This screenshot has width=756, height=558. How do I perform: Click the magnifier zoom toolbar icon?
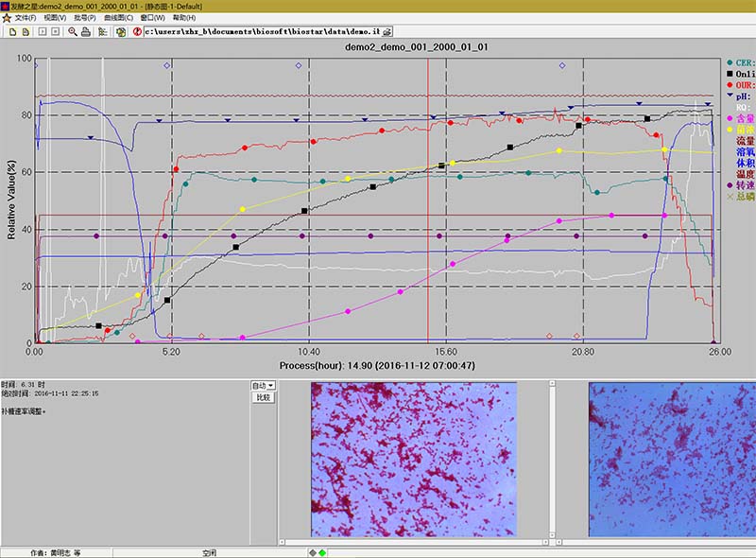73,31
